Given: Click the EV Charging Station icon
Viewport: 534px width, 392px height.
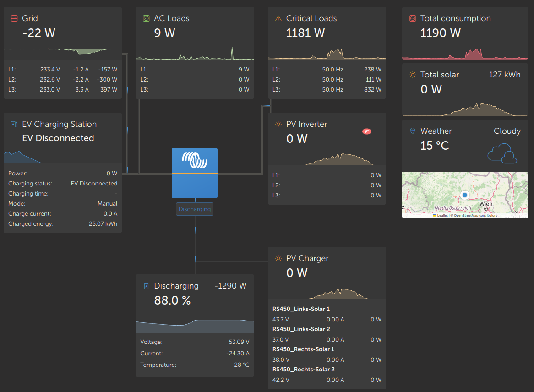Looking at the screenshot, I should click(14, 124).
